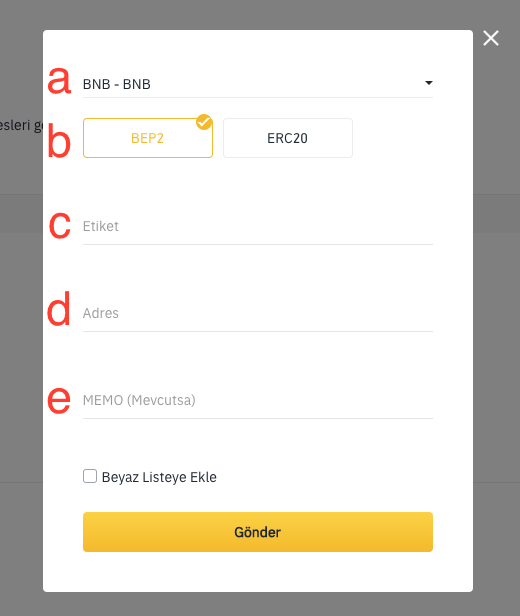This screenshot has width=520, height=616.
Task: Focus the Etiket label field
Action: pyautogui.click(x=258, y=226)
